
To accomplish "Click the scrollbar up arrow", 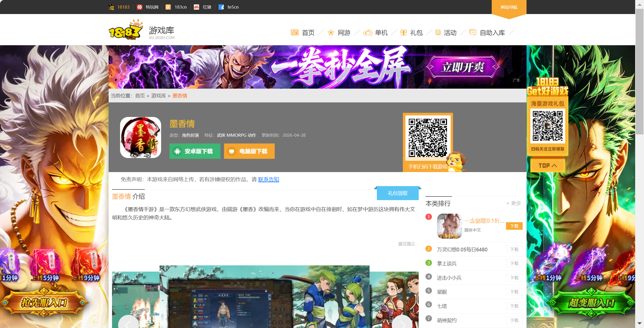I will coord(640,4).
